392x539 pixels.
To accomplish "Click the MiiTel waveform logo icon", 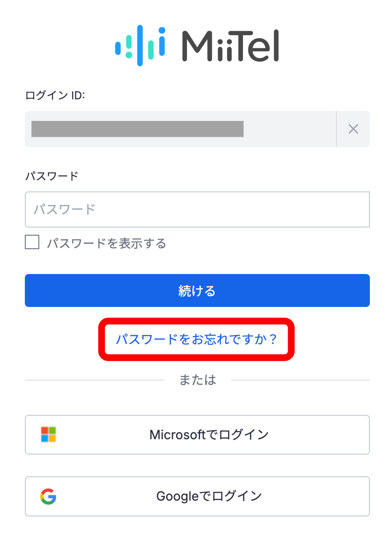I will click(x=140, y=46).
